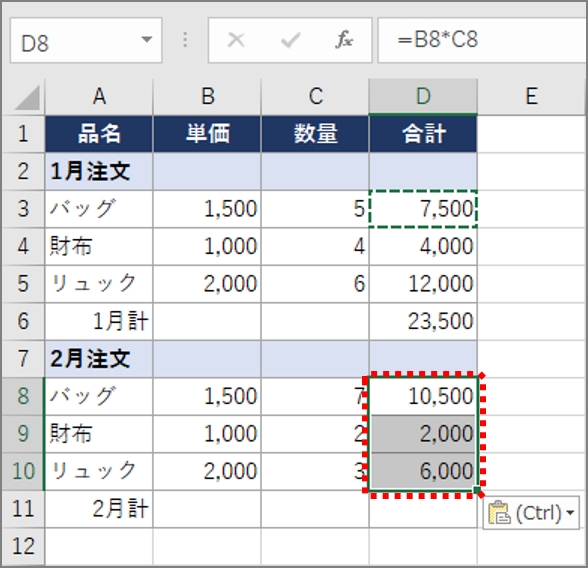Select row 6 header
588x568 pixels.
23,321
